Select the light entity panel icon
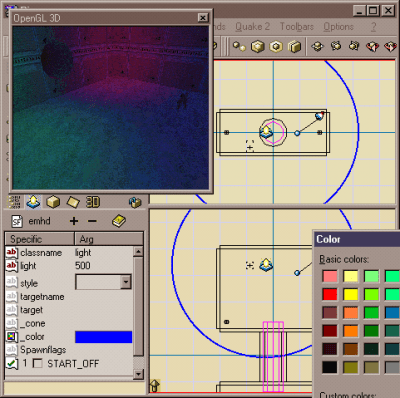This screenshot has width=400, height=398. 33,202
